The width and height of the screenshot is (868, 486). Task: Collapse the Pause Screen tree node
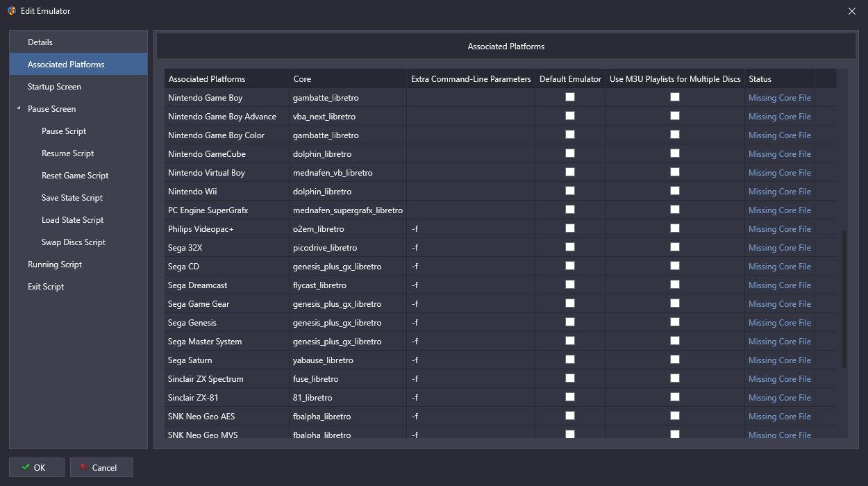tap(19, 109)
